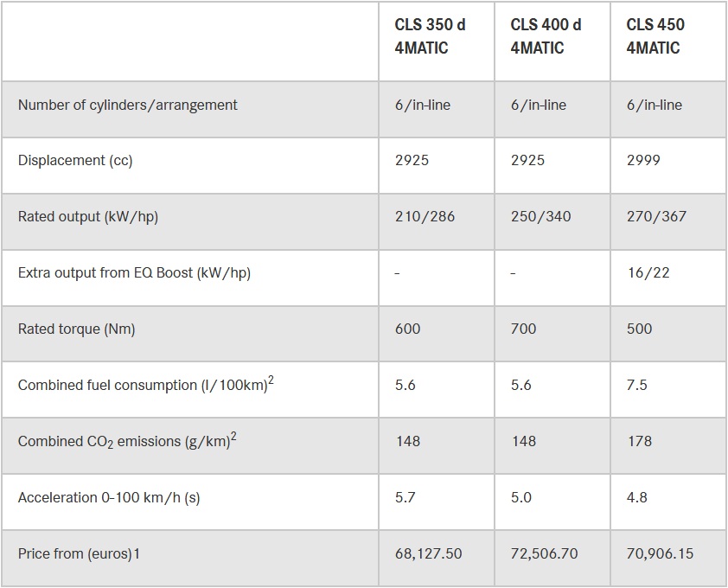Viewport: 728px width, 588px height.
Task: Select the Rated torque (Nm) row label
Action: click(77, 329)
